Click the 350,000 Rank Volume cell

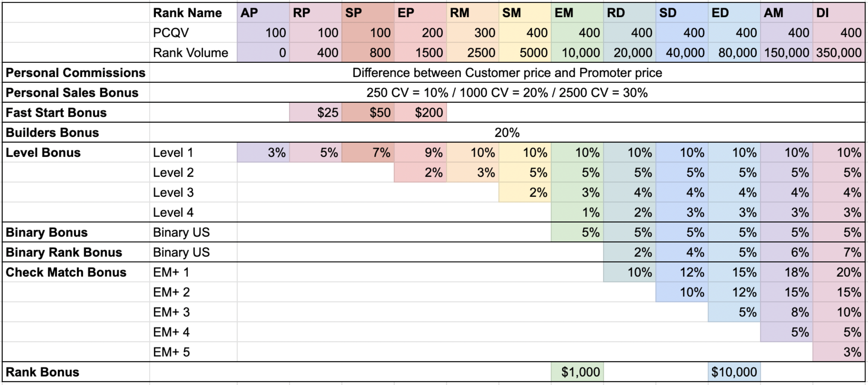click(x=839, y=53)
